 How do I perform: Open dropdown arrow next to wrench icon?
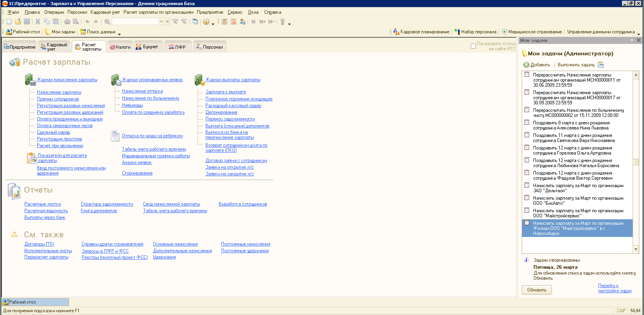tap(289, 24)
